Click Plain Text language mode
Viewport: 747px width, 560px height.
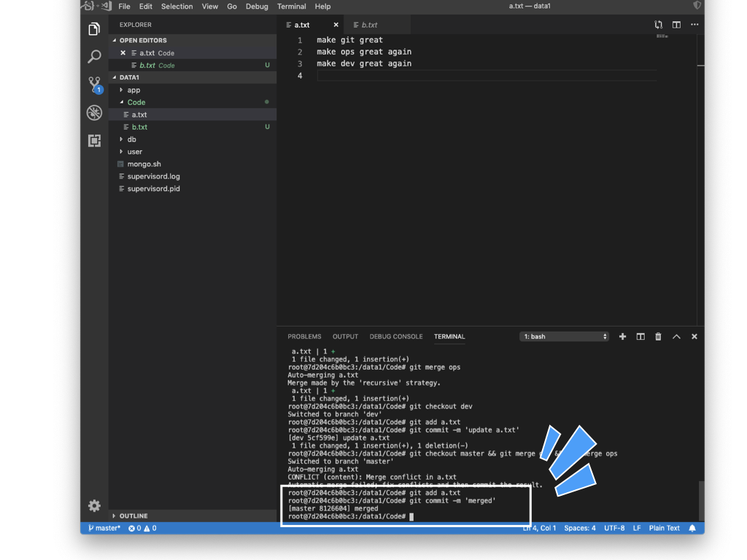coord(664,528)
